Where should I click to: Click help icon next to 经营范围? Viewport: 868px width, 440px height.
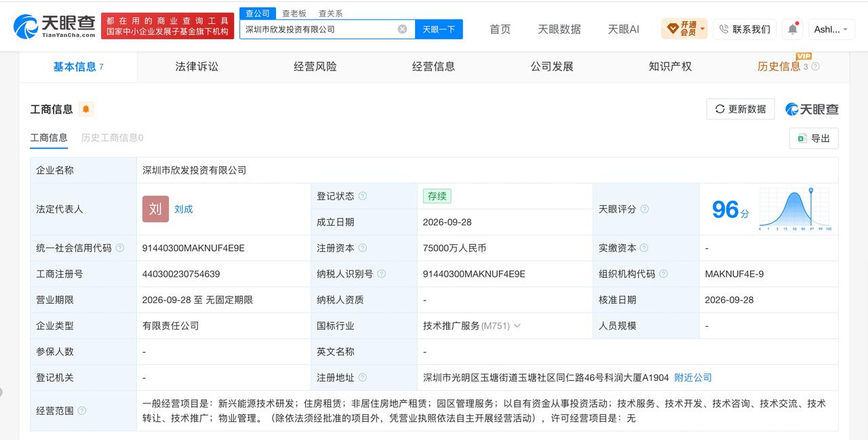[82, 411]
